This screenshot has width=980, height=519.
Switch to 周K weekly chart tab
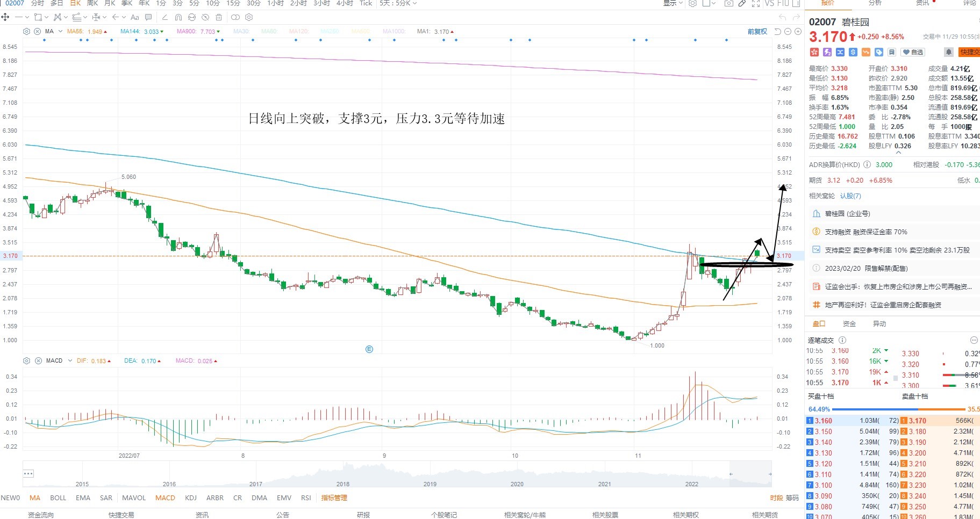point(92,3)
